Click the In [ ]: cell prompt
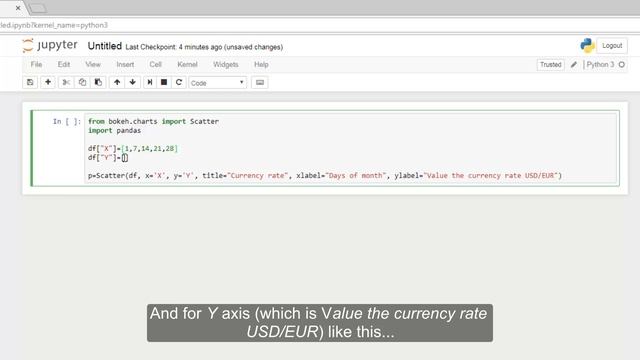The width and height of the screenshot is (640, 360). coord(67,121)
